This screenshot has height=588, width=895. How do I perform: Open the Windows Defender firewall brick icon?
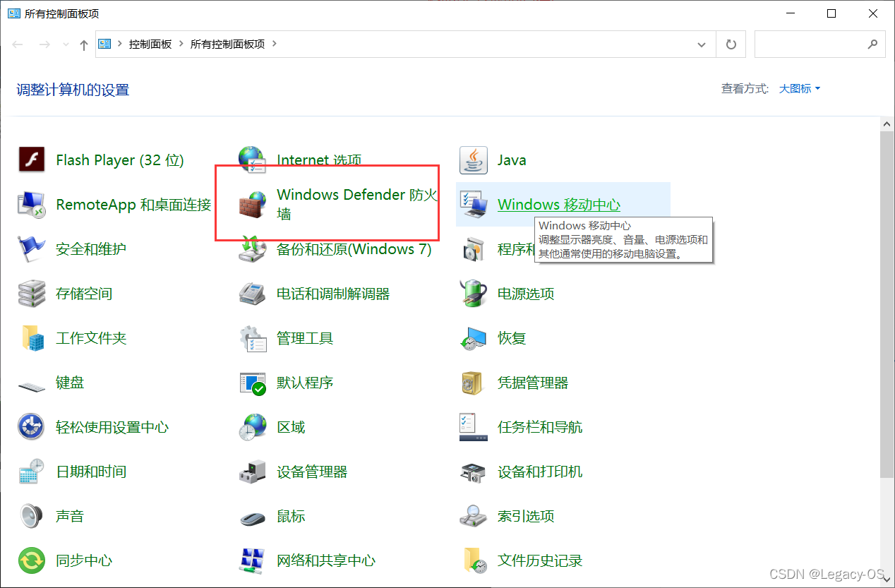point(252,205)
